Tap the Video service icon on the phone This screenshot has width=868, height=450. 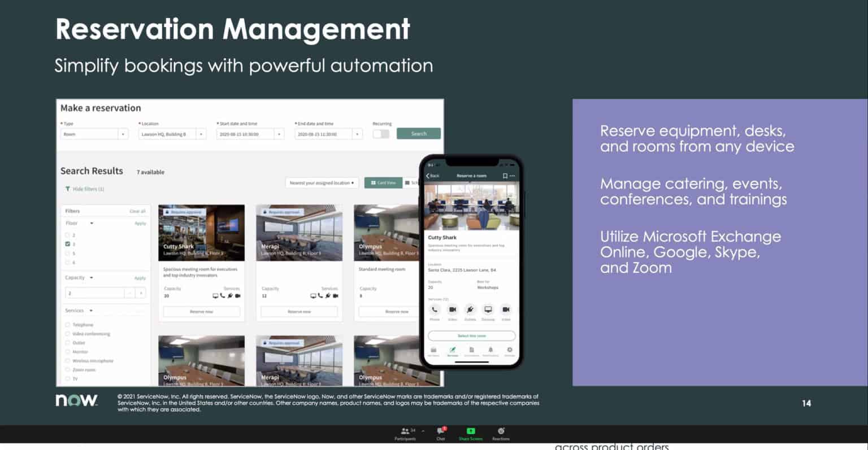point(453,309)
